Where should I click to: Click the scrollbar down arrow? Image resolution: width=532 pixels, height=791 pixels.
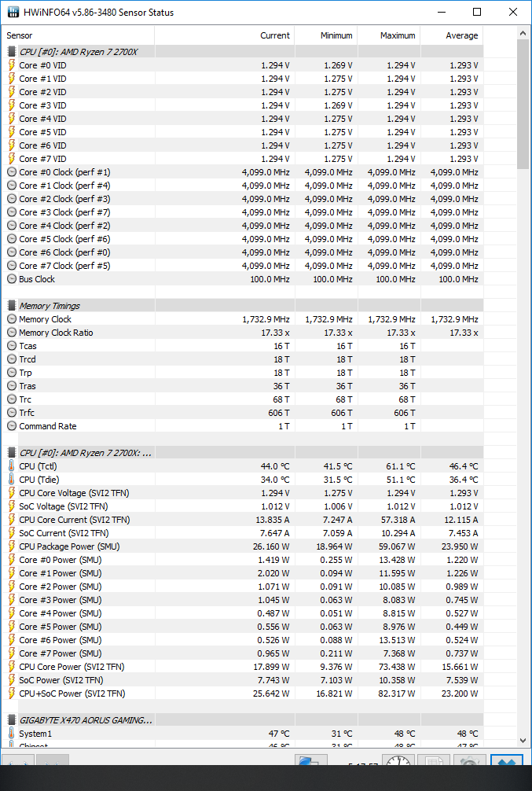[523, 741]
